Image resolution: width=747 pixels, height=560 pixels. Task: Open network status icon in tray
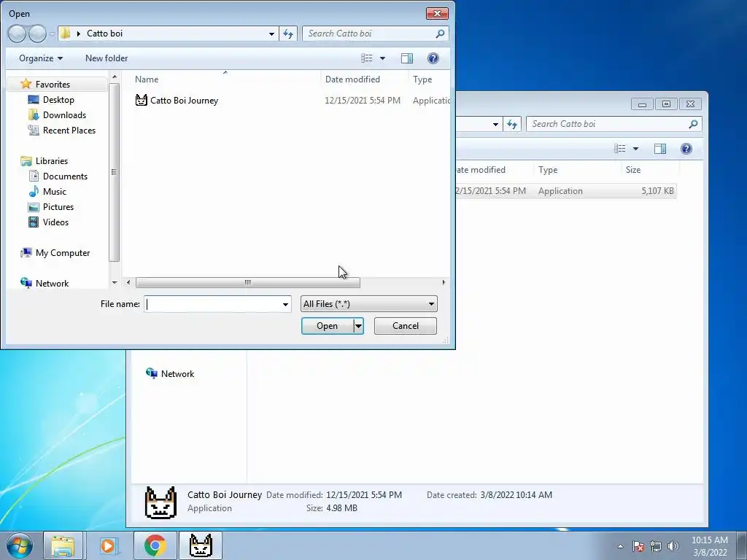pos(656,546)
